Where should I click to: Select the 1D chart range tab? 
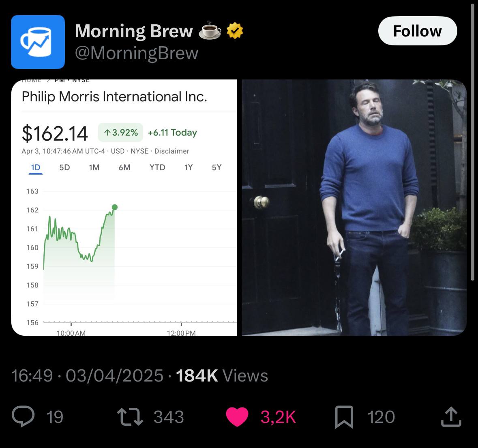tap(36, 167)
